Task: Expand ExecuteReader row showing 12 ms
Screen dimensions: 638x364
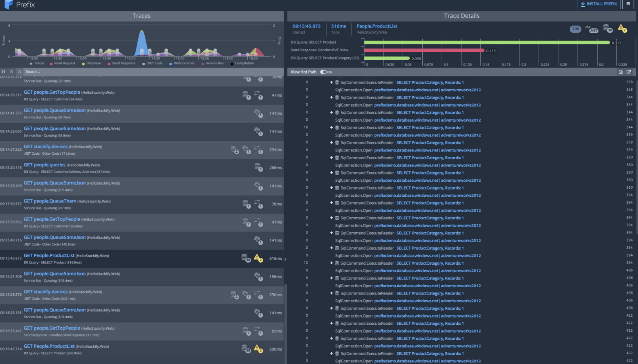Action: (331, 263)
